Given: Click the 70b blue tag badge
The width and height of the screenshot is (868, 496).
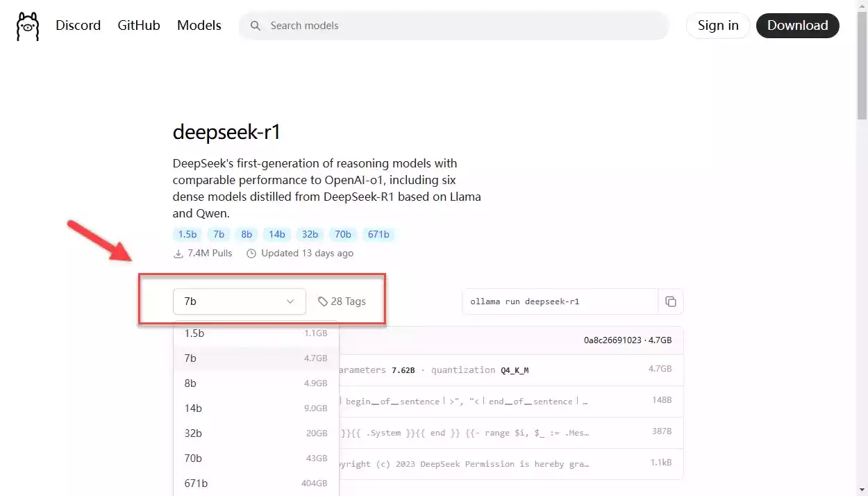Looking at the screenshot, I should click(x=343, y=234).
